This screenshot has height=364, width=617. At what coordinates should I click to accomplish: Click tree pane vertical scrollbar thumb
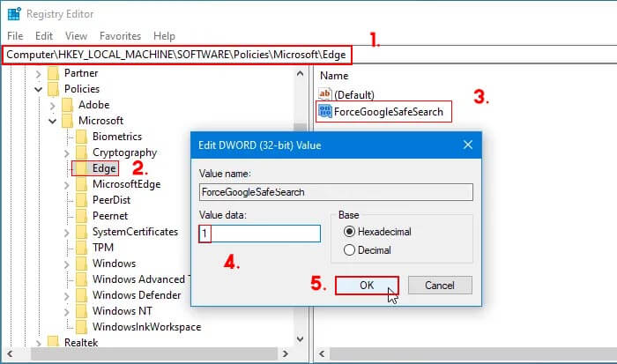301,130
